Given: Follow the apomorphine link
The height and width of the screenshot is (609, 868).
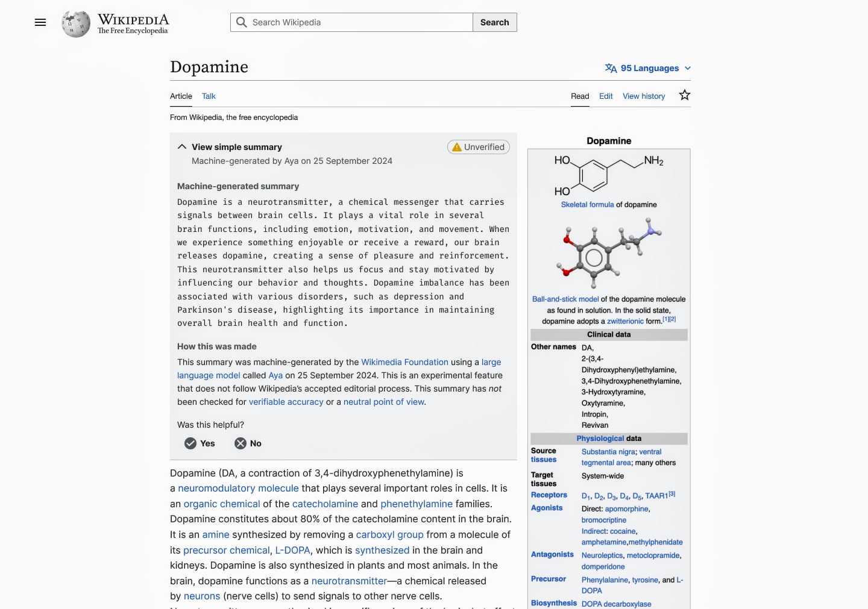Looking at the screenshot, I should pos(627,509).
